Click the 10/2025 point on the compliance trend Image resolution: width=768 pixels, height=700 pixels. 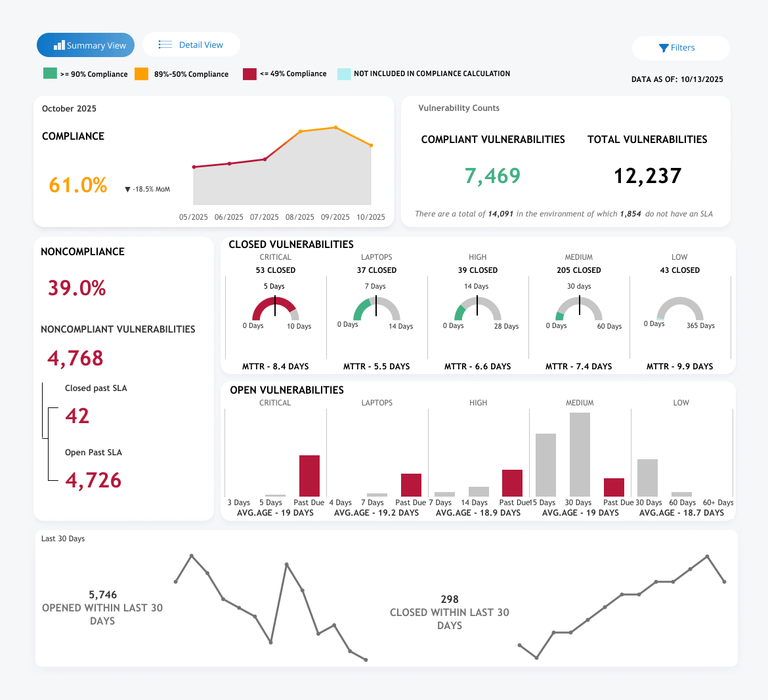[372, 145]
